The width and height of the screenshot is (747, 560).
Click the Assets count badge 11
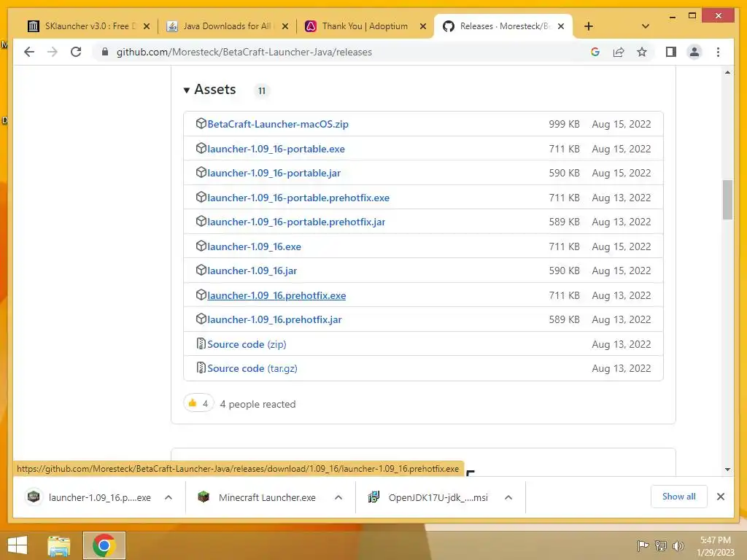tap(262, 90)
